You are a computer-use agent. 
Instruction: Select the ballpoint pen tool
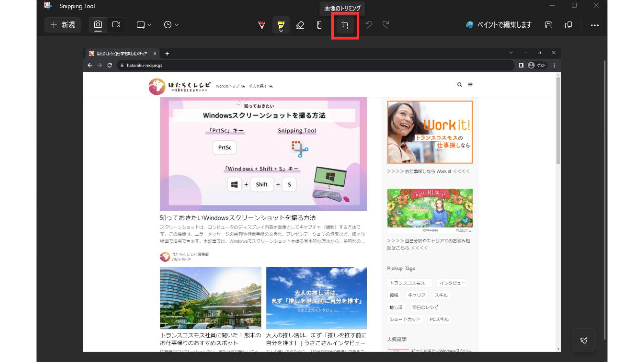pos(262,25)
